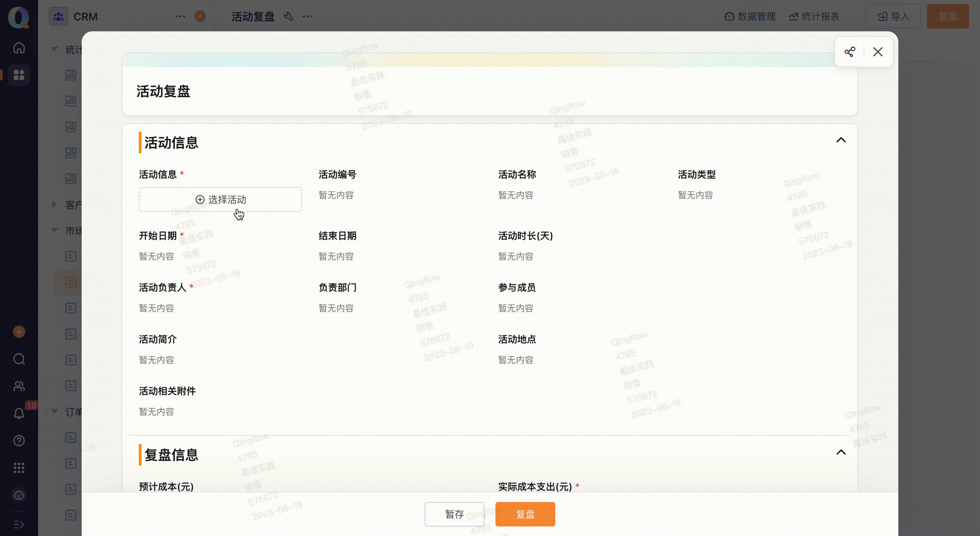Open notifications bell with badge 19
Viewport: 980px width, 536px height.
19,413
